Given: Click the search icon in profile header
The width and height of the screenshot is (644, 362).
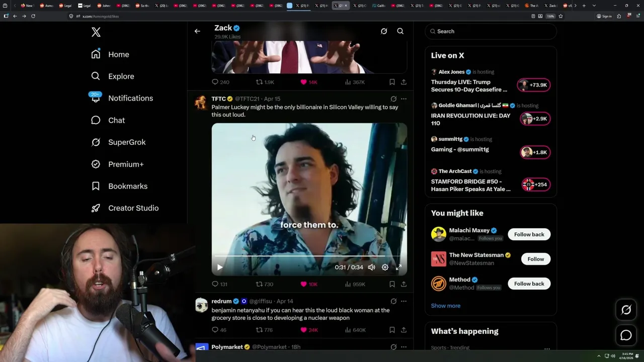Looking at the screenshot, I should pos(400,31).
